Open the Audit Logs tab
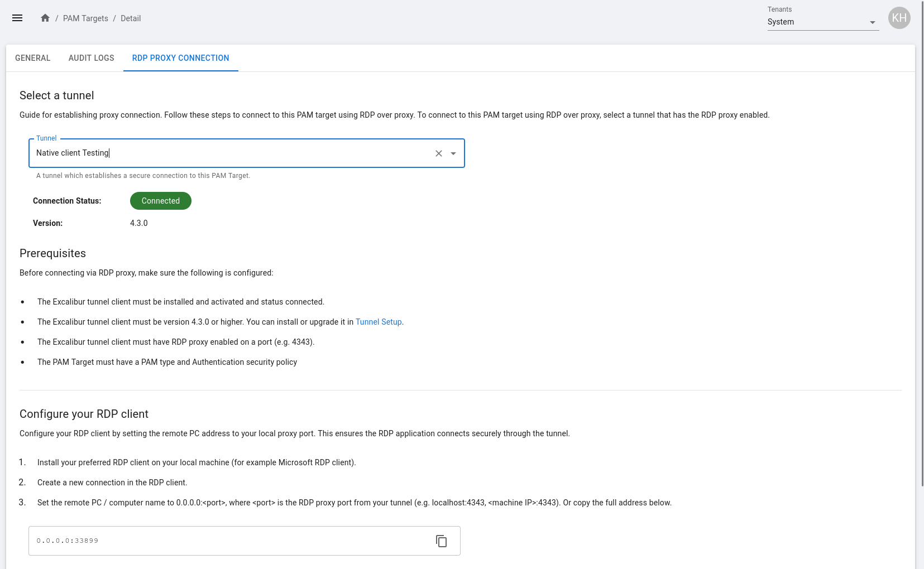924x569 pixels. click(x=92, y=58)
